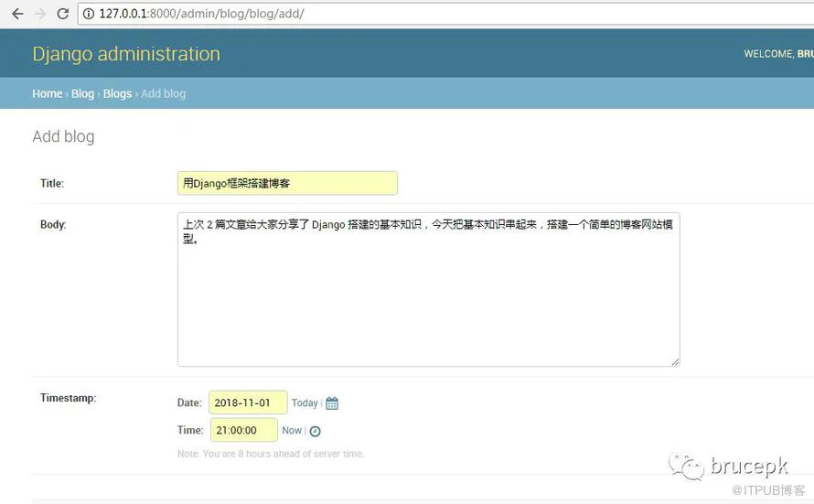The image size is (814, 504).
Task: Click the Now shortcut link
Action: [x=292, y=430]
